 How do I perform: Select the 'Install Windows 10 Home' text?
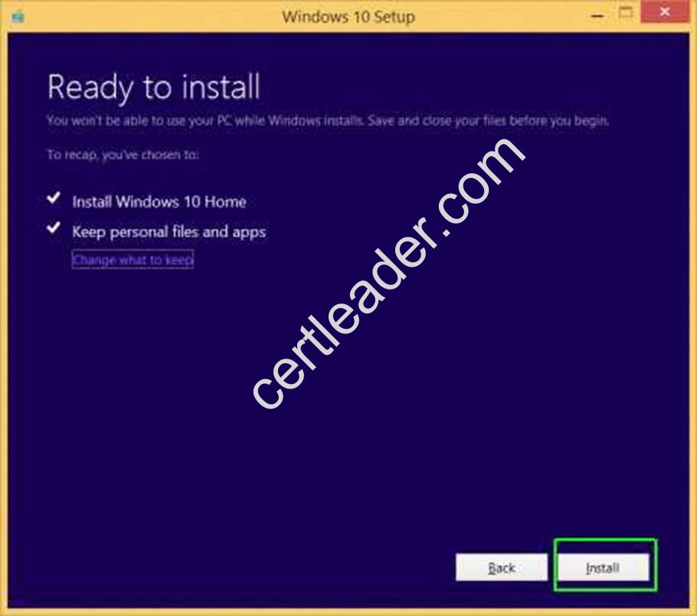click(x=159, y=202)
